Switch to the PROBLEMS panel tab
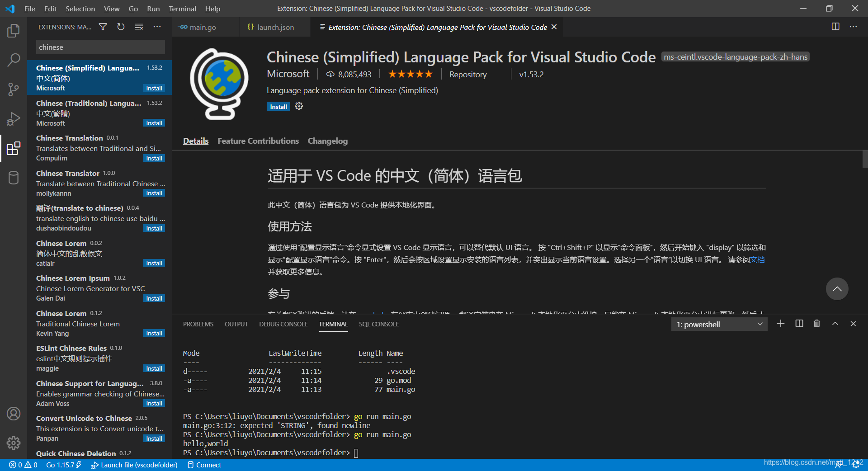Screen dimensions: 868x471 pyautogui.click(x=198, y=324)
